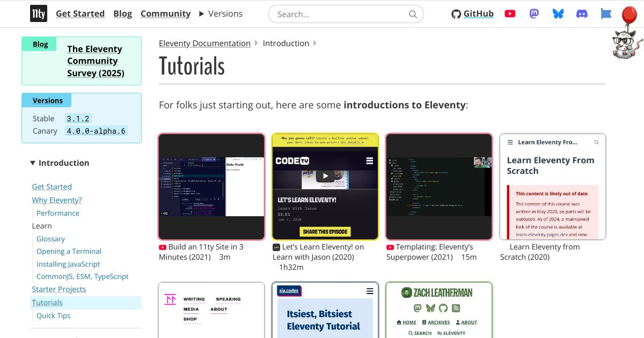Screen dimensions: 644x338
Task: Select Community in the top navigation
Action: [165, 13]
